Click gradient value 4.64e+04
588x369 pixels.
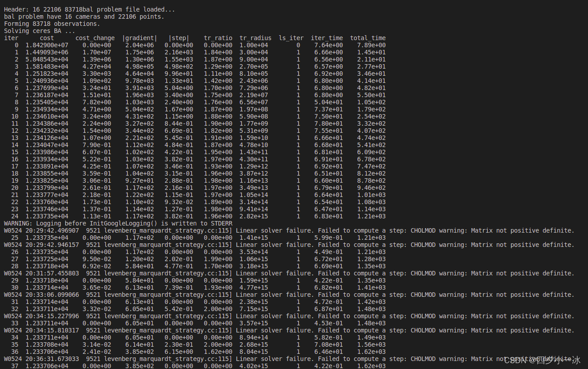[140, 74]
